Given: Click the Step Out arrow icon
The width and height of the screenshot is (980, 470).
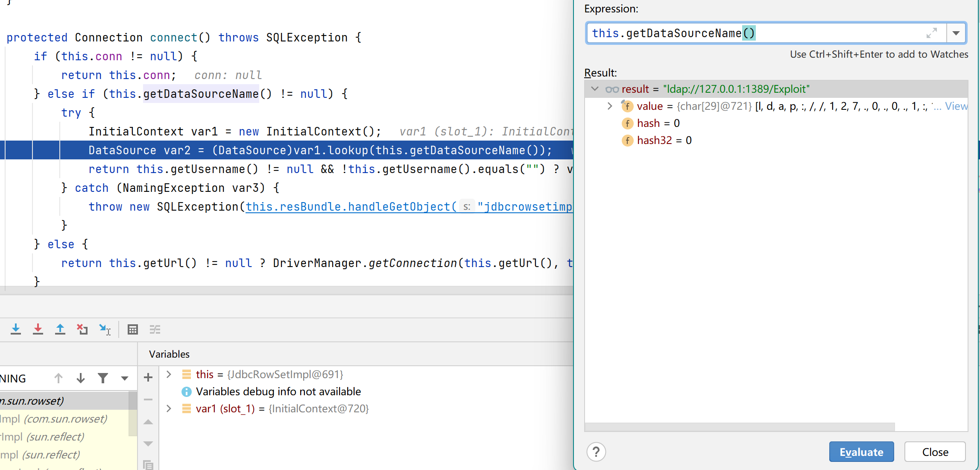Looking at the screenshot, I should (60, 329).
